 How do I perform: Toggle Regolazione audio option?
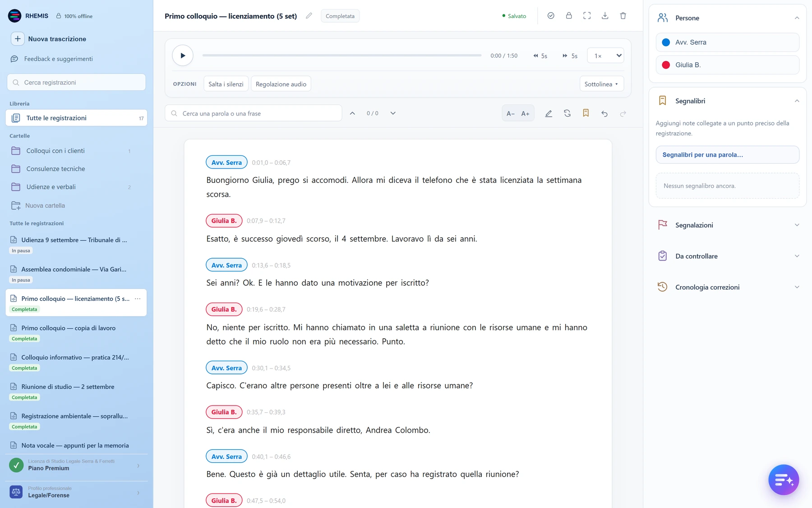[281, 84]
